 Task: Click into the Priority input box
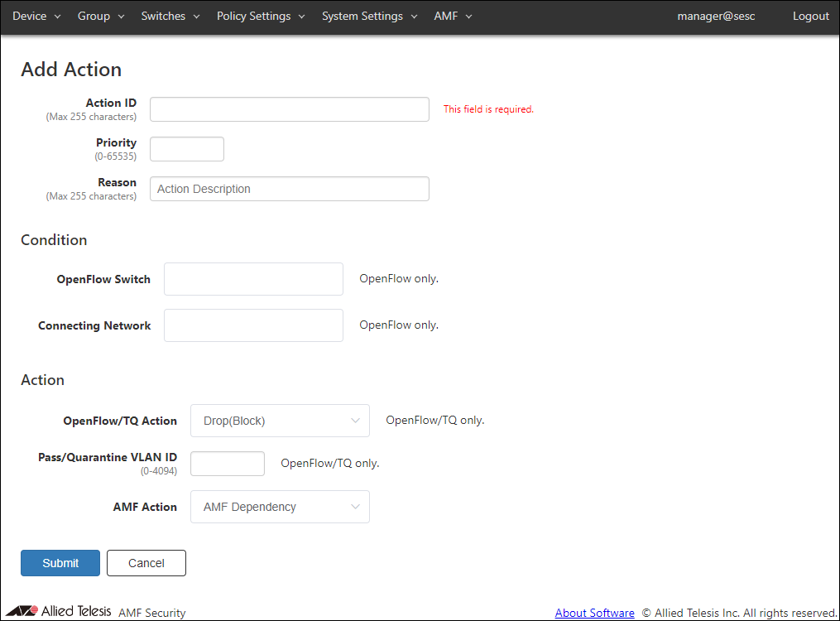point(186,149)
